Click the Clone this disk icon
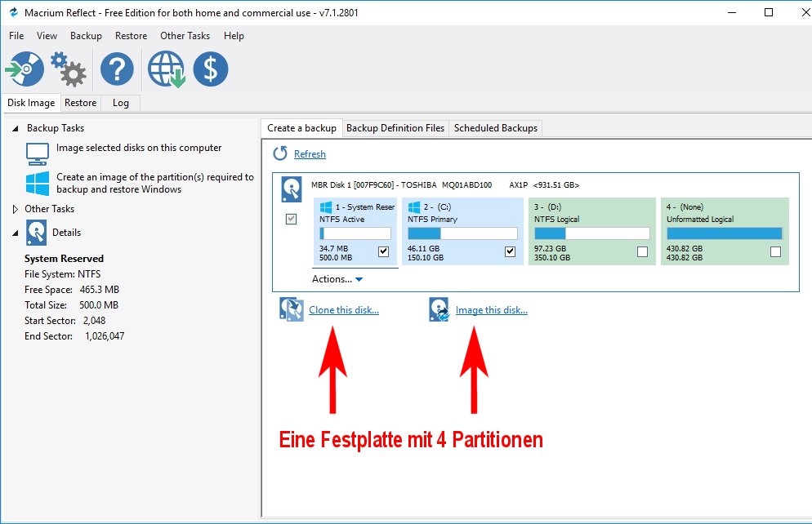This screenshot has height=524, width=812. [x=292, y=309]
